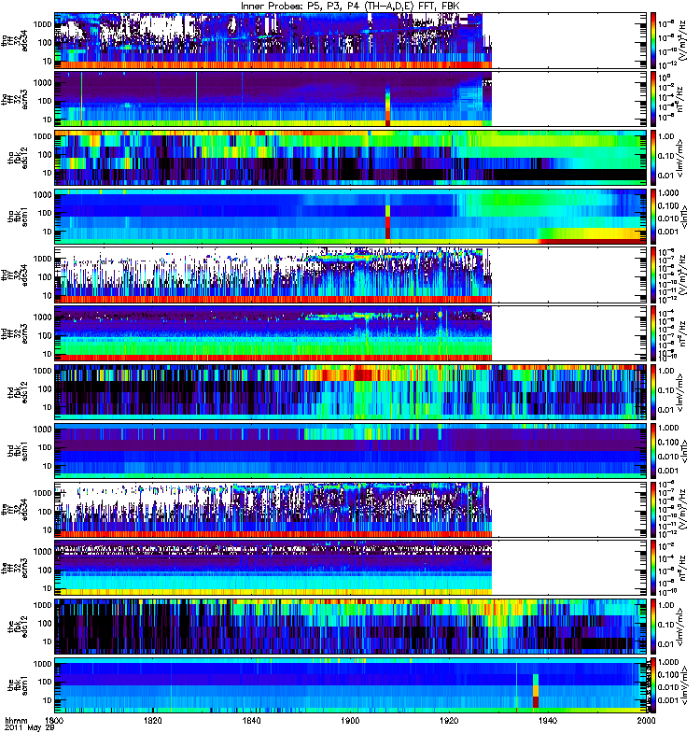Click the "thd fbk edc12" panel label

(x=18, y=392)
